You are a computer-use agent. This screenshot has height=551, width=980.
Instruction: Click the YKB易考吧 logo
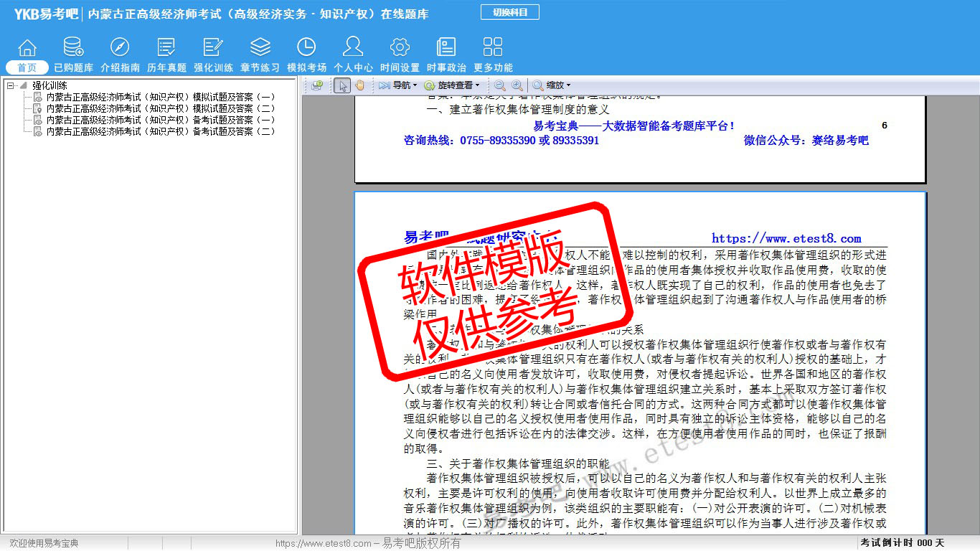[x=46, y=14]
